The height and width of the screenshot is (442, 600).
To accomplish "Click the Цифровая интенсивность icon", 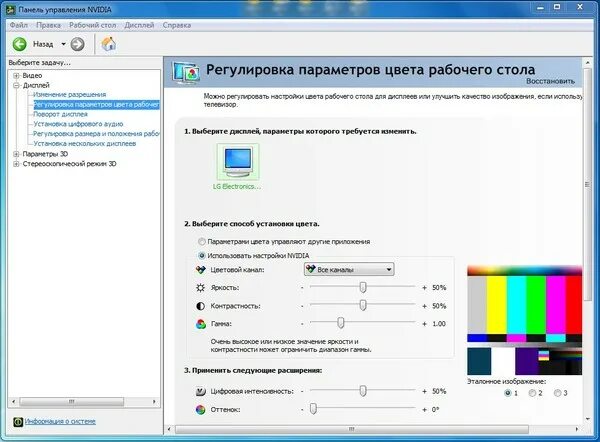I will (x=201, y=391).
